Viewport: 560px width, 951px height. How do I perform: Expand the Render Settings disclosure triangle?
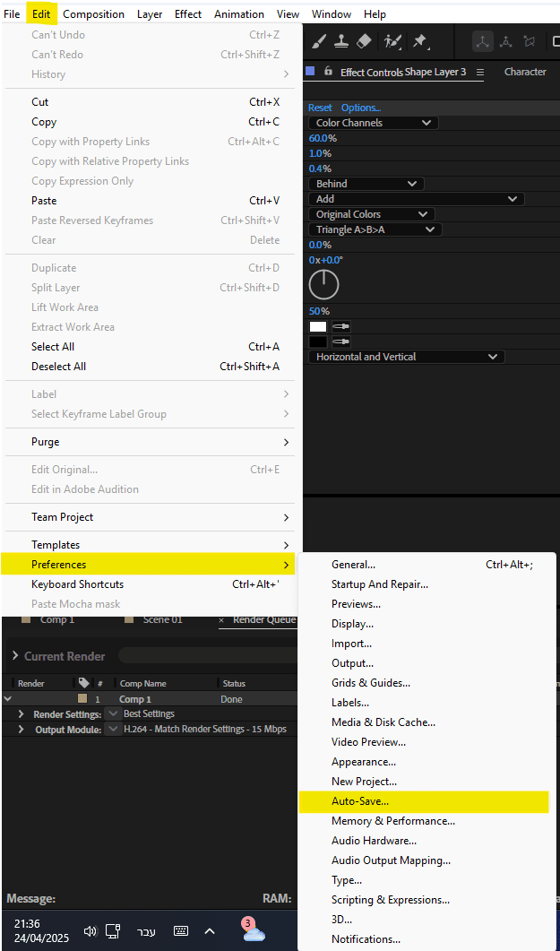(22, 714)
